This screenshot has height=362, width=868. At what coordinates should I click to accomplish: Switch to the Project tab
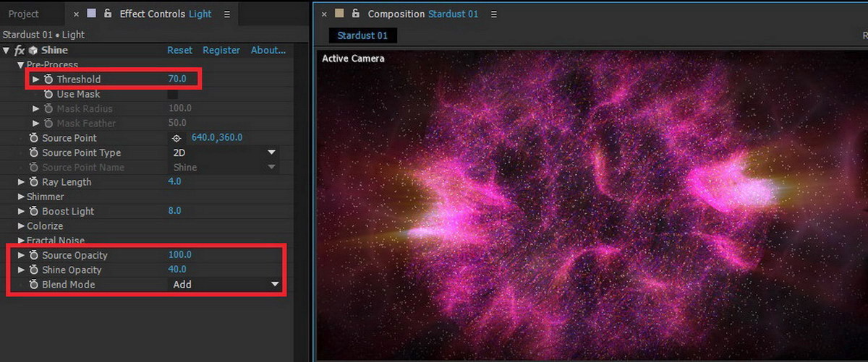(24, 14)
